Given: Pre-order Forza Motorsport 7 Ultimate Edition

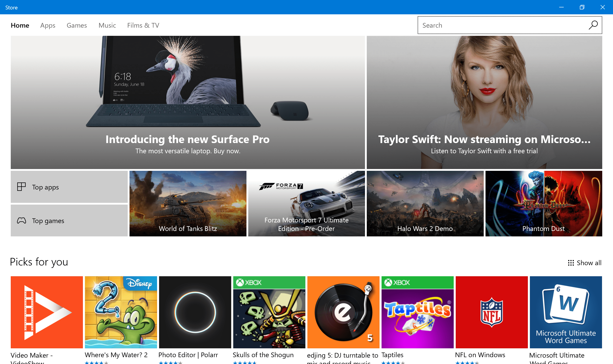Looking at the screenshot, I should click(x=306, y=204).
